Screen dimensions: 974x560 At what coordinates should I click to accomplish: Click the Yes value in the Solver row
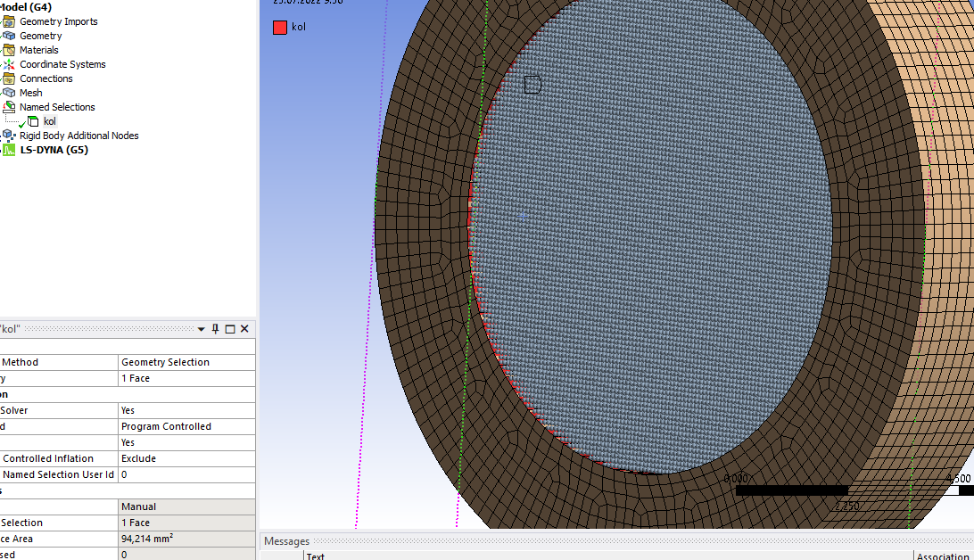pyautogui.click(x=187, y=410)
